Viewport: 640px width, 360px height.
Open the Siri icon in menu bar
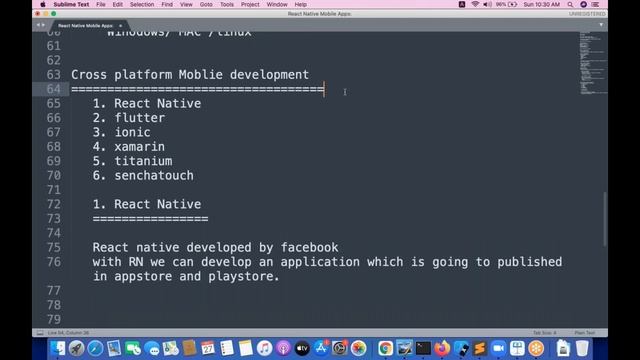point(584,4)
